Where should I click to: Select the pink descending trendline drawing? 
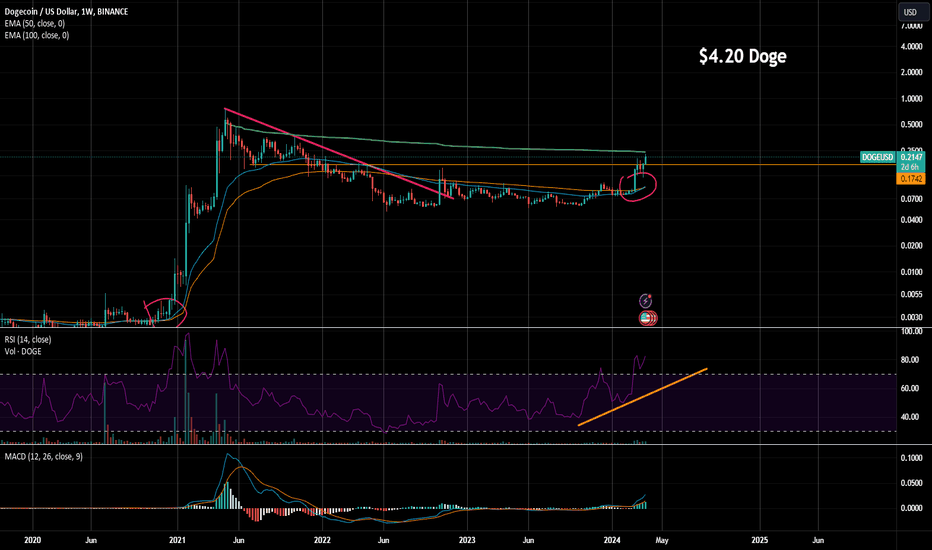click(339, 153)
